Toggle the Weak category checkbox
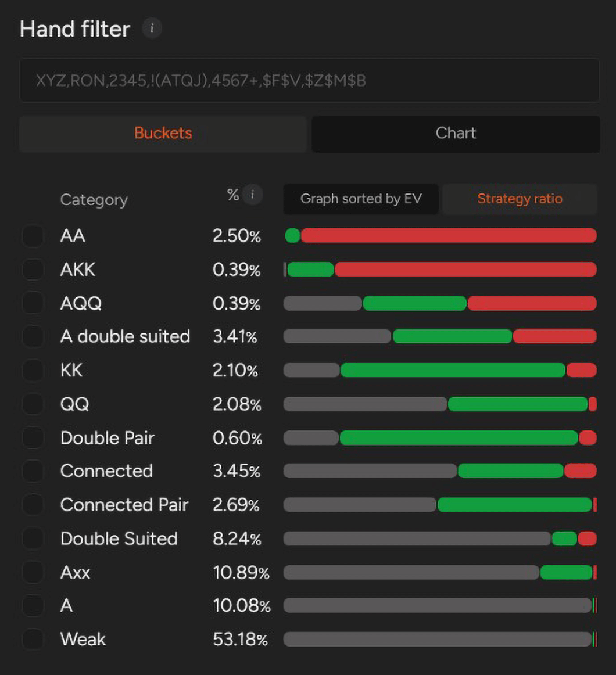Viewport: 616px width, 675px height. click(33, 639)
